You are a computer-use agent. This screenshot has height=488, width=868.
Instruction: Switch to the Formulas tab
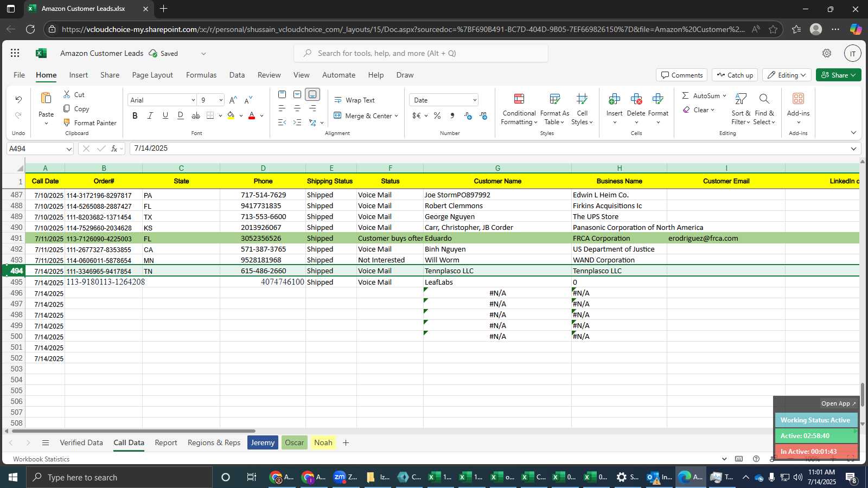(201, 75)
